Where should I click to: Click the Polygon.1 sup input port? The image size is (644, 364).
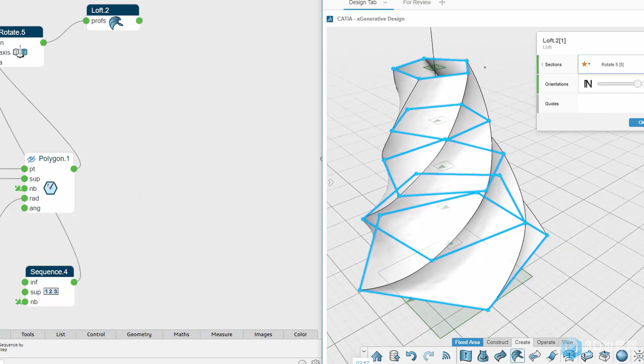[24, 179]
